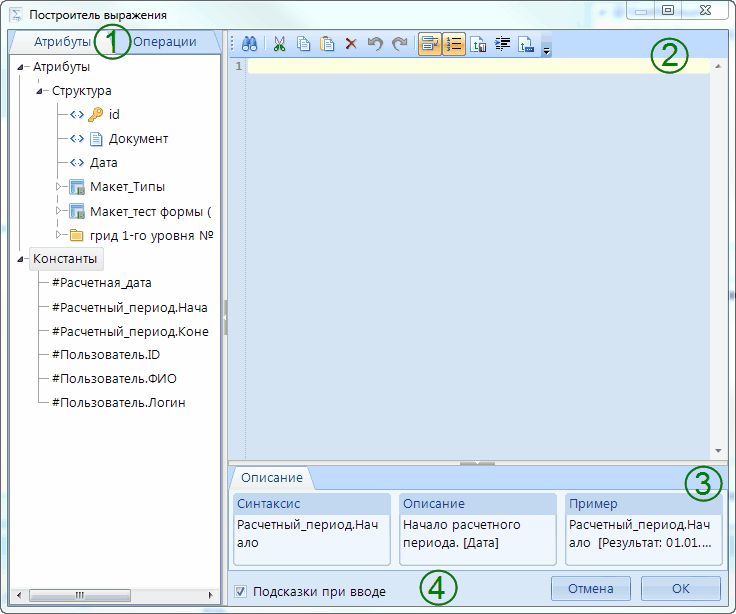736x614 pixels.
Task: Collapse the 'Константы' tree node
Action: [22, 260]
